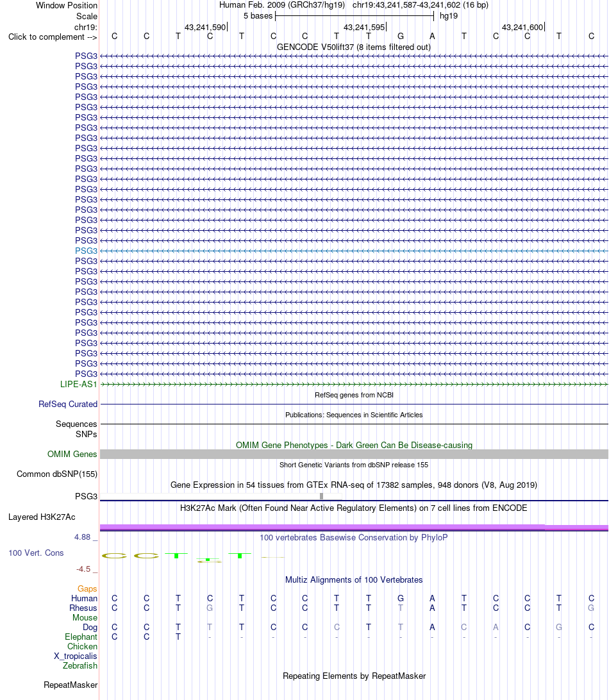Screen dimensions: 609x700
Task: Click the 43,241,600 ruler position marker
Action: coord(523,27)
